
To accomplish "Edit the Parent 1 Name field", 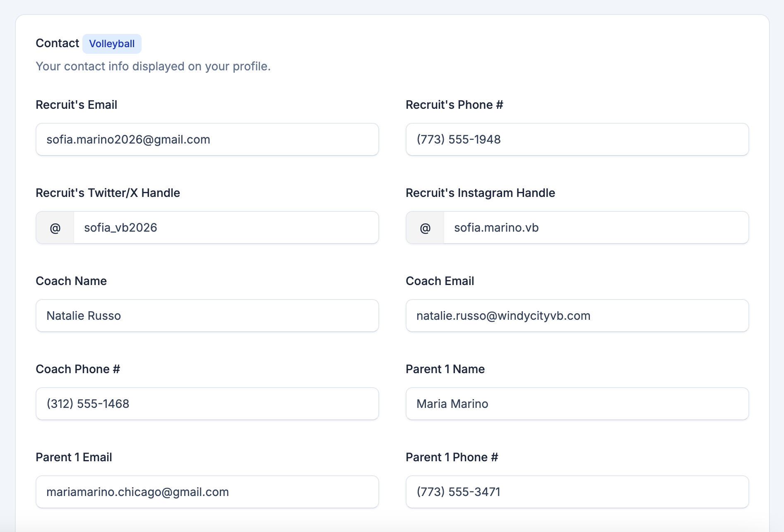I will point(577,404).
